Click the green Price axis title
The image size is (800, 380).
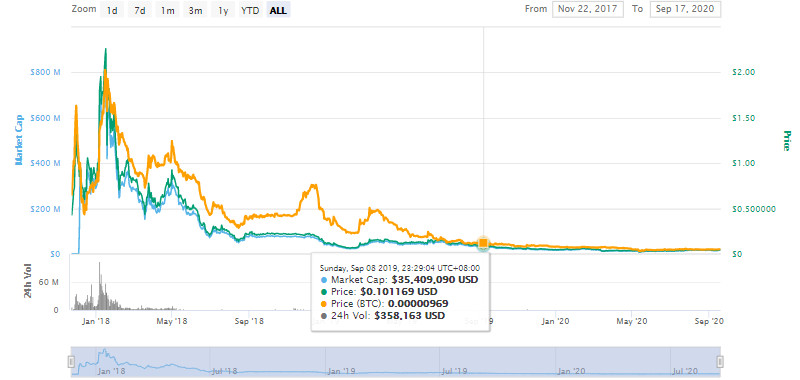786,141
